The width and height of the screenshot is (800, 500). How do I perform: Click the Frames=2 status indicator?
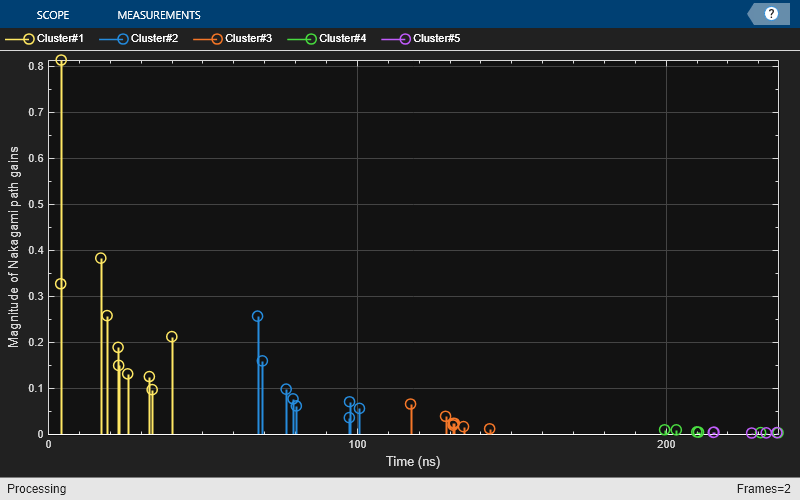(x=763, y=489)
